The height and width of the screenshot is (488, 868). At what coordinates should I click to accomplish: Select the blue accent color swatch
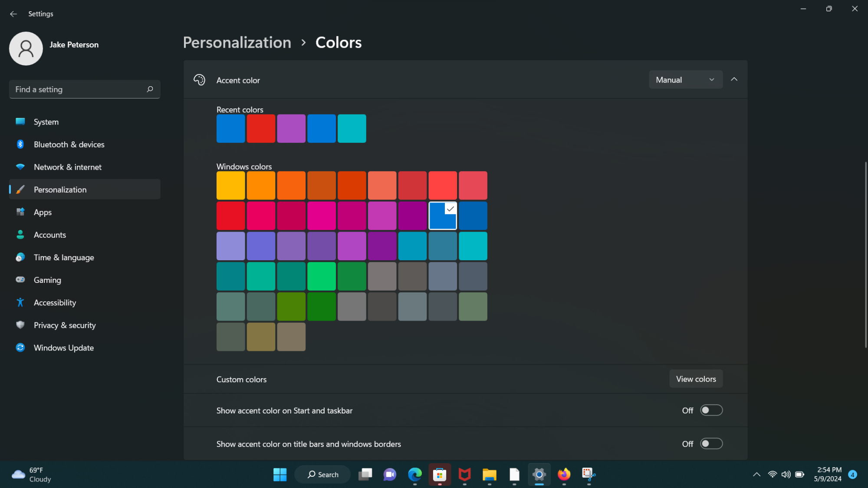[x=442, y=215]
